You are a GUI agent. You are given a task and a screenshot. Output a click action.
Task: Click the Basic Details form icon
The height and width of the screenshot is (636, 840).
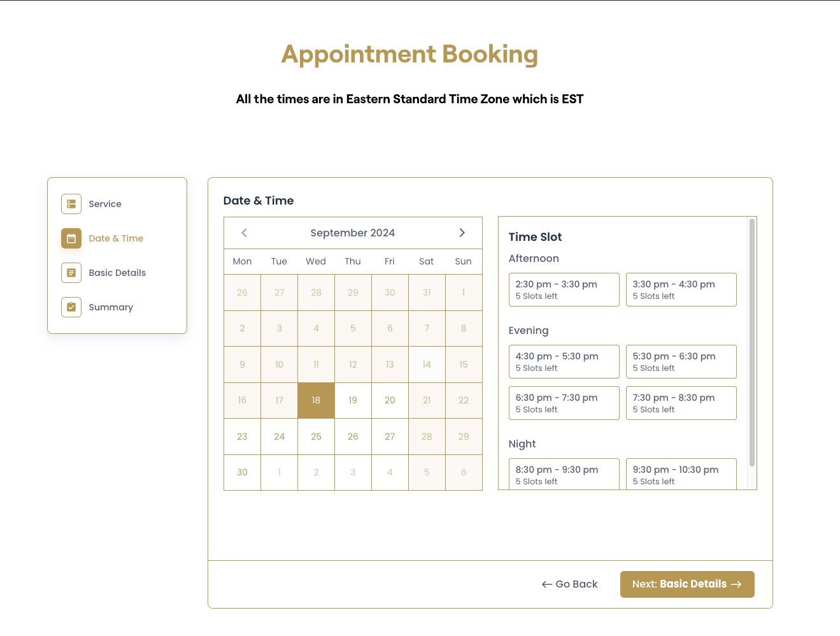[x=71, y=273]
